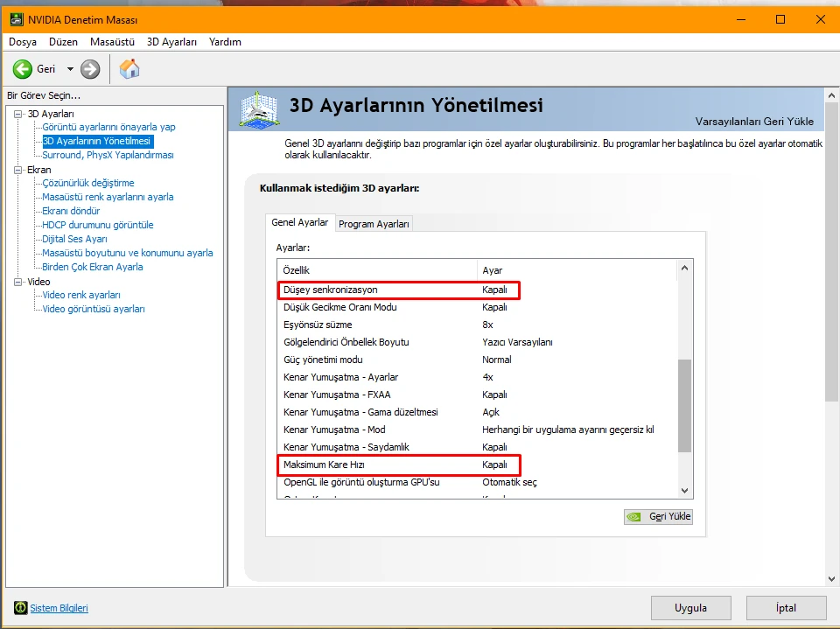Click the settings list scroll down arrow

[684, 491]
